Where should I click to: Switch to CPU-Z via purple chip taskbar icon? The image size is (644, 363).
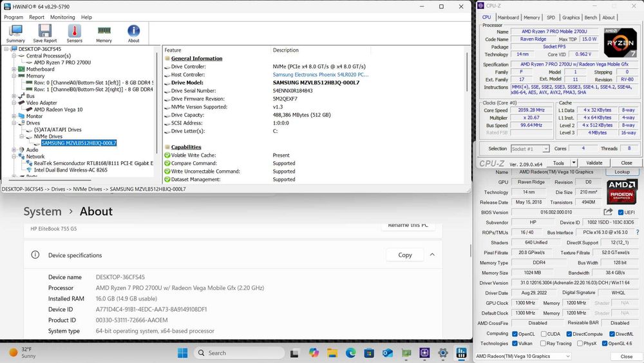pos(424,353)
